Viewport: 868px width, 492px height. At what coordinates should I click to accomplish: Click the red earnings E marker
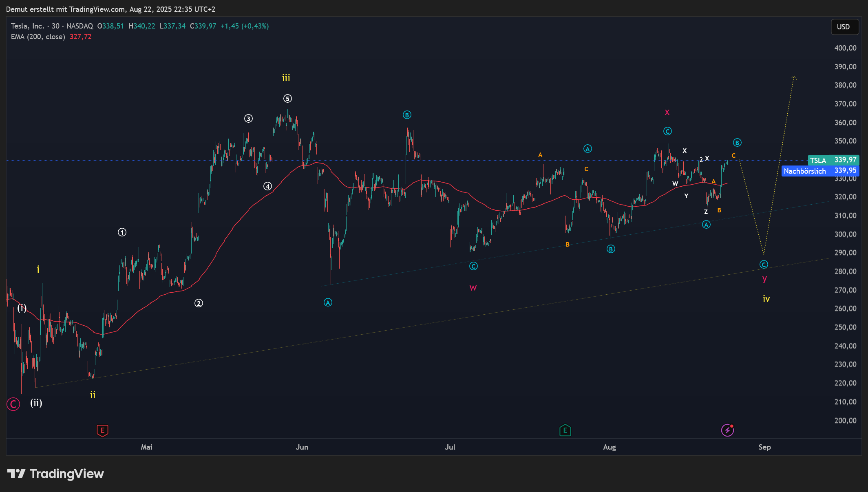[x=102, y=430]
